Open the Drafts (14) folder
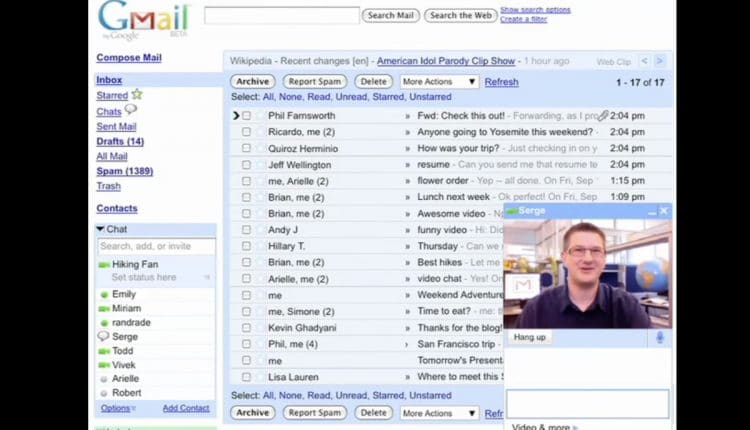Viewport: 750px width, 430px height. 120,142
